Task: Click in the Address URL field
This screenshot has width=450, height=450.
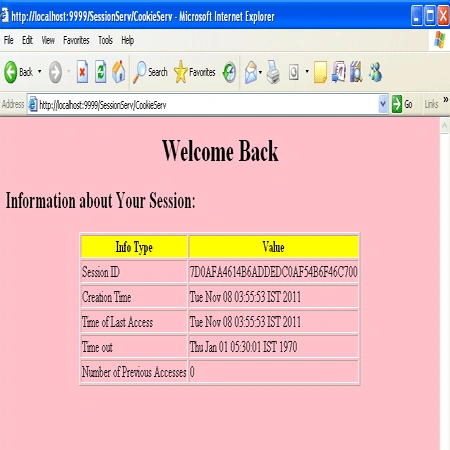Action: click(x=208, y=105)
